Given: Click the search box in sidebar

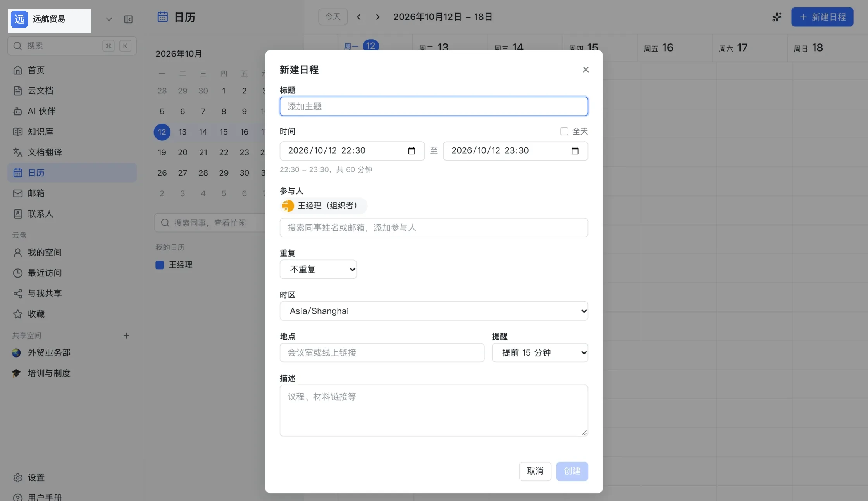Looking at the screenshot, I should coord(72,46).
